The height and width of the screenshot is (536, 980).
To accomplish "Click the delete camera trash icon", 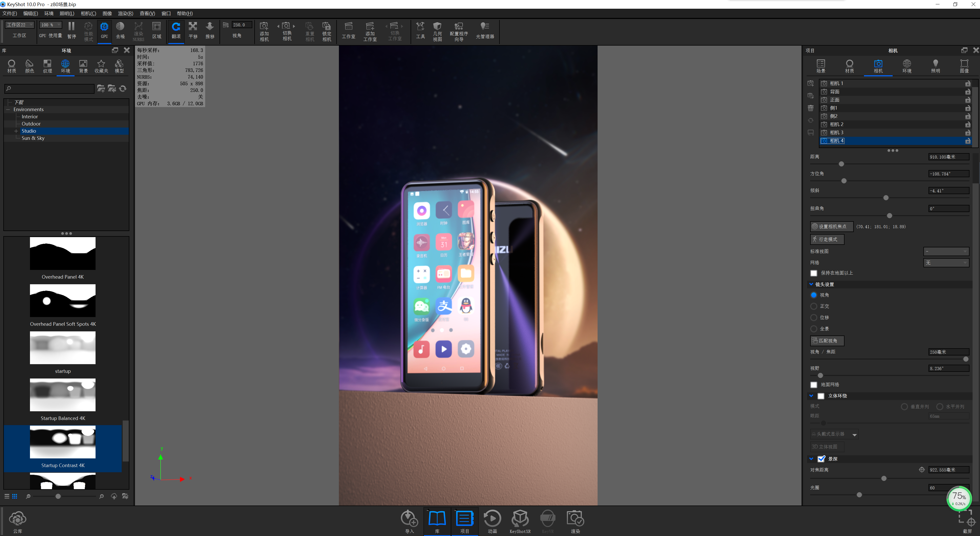I will click(x=810, y=108).
